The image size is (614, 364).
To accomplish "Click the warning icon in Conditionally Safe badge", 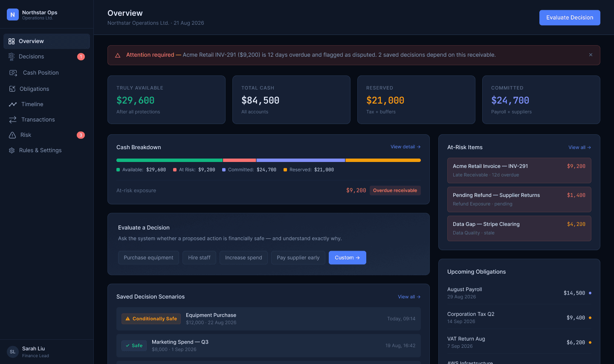I will point(127,319).
